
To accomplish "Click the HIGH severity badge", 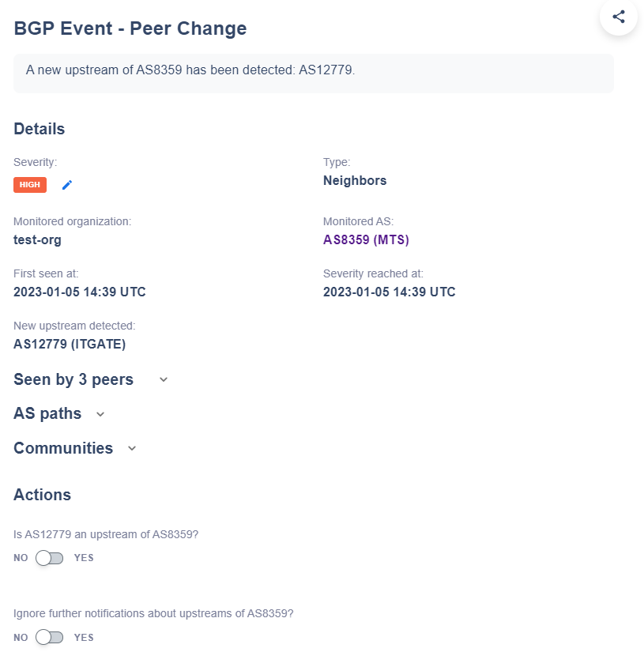I will 30,185.
